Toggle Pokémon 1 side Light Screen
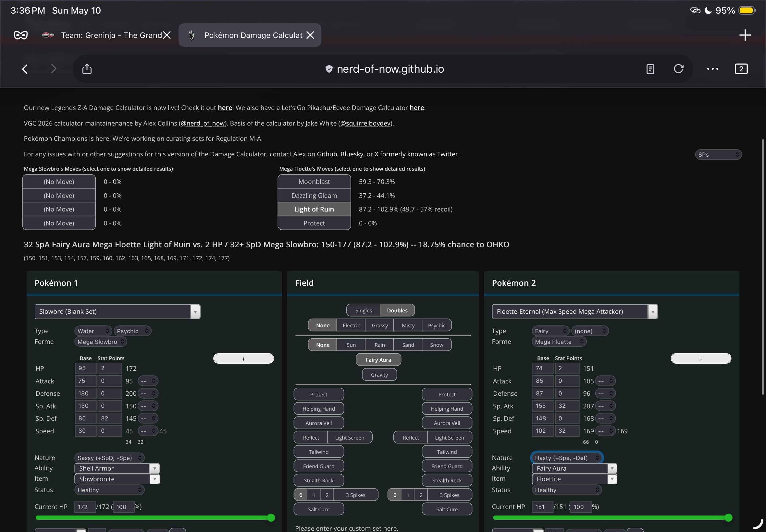The image size is (766, 532). point(350,438)
